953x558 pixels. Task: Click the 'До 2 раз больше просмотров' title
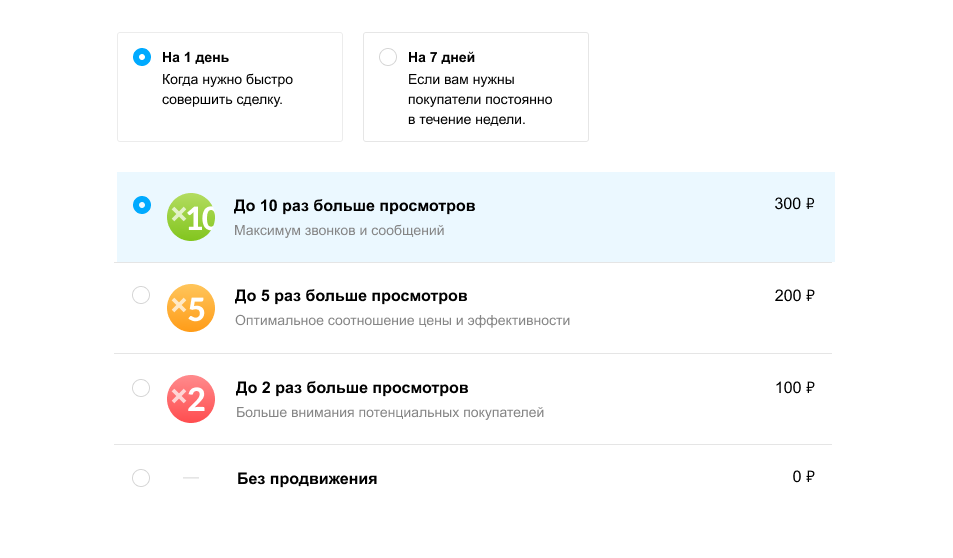351,388
